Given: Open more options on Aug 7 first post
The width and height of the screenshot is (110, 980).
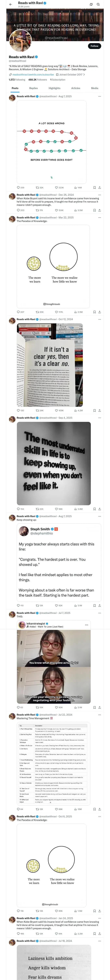Looking at the screenshot, I should [x=100, y=96].
